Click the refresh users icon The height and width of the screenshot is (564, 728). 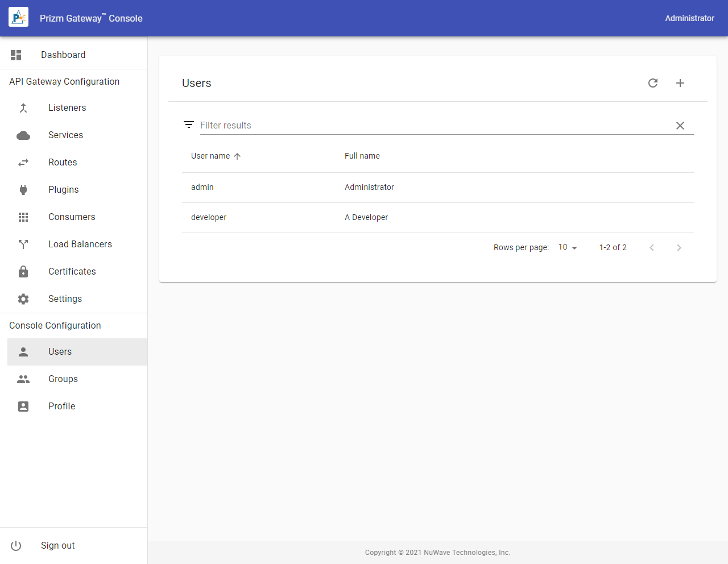[653, 83]
